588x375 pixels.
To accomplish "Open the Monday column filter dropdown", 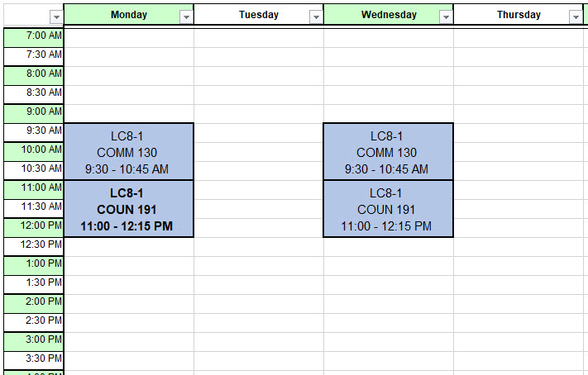I will click(186, 17).
